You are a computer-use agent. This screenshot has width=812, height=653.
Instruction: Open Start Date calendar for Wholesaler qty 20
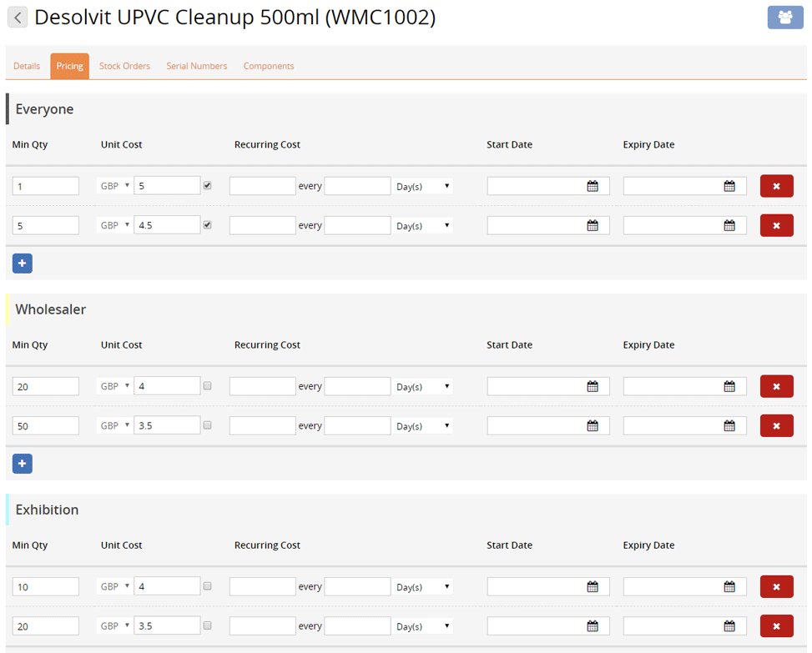click(593, 386)
